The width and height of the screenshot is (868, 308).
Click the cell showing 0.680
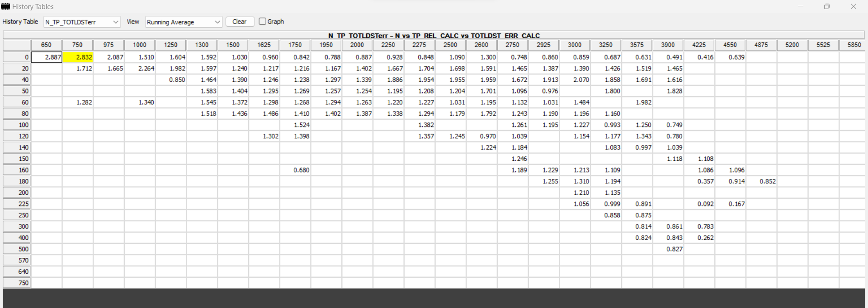(x=295, y=170)
